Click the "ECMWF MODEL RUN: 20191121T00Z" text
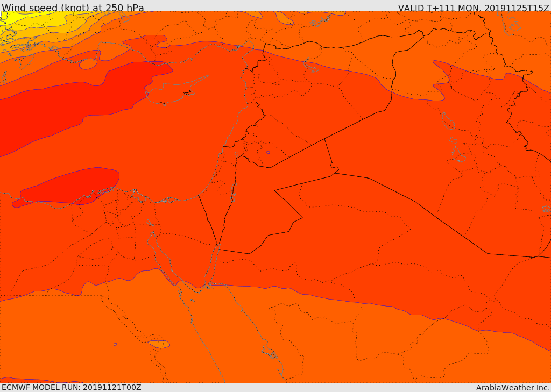This screenshot has height=392, width=551. pyautogui.click(x=71, y=387)
